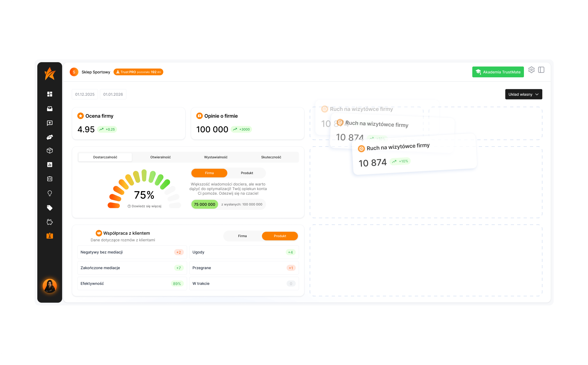Open the dashboard grid icon in sidebar
588x365 pixels.
coord(50,94)
